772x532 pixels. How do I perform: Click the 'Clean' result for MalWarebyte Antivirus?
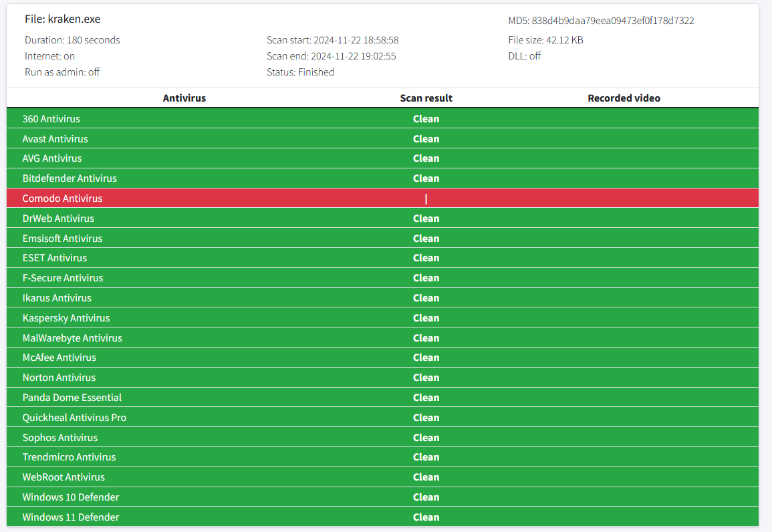[426, 338]
